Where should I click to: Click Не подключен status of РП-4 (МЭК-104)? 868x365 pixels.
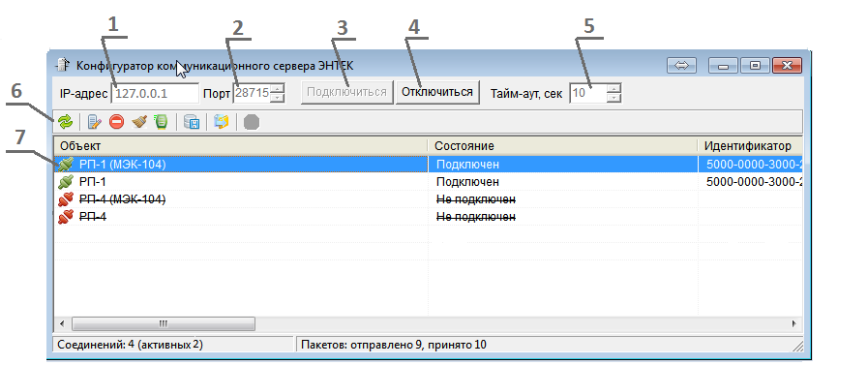pyautogui.click(x=476, y=198)
